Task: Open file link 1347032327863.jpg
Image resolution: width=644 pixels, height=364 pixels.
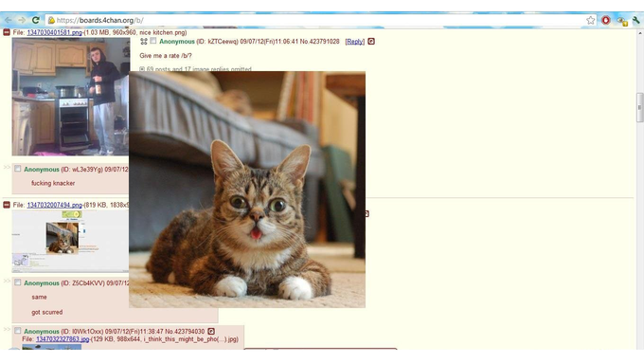Action: pos(63,339)
